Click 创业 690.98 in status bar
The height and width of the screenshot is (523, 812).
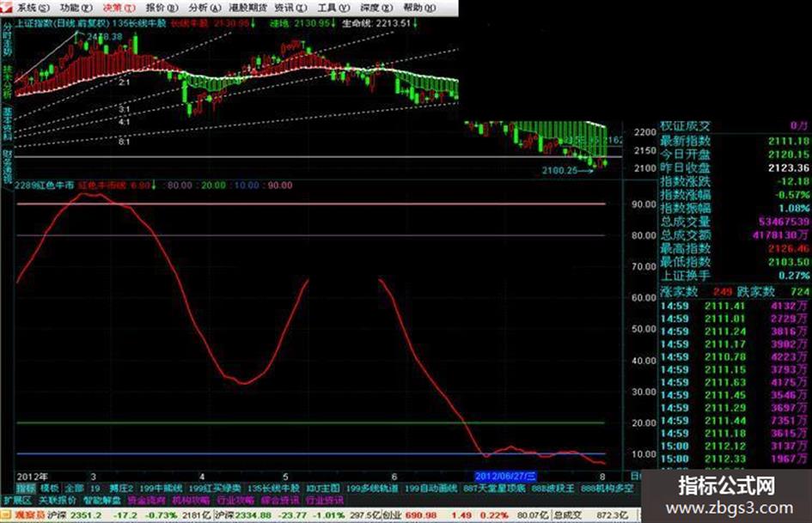pos(410,515)
